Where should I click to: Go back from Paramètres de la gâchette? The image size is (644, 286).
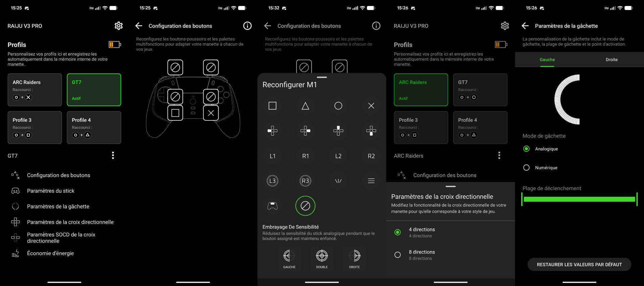(x=525, y=26)
